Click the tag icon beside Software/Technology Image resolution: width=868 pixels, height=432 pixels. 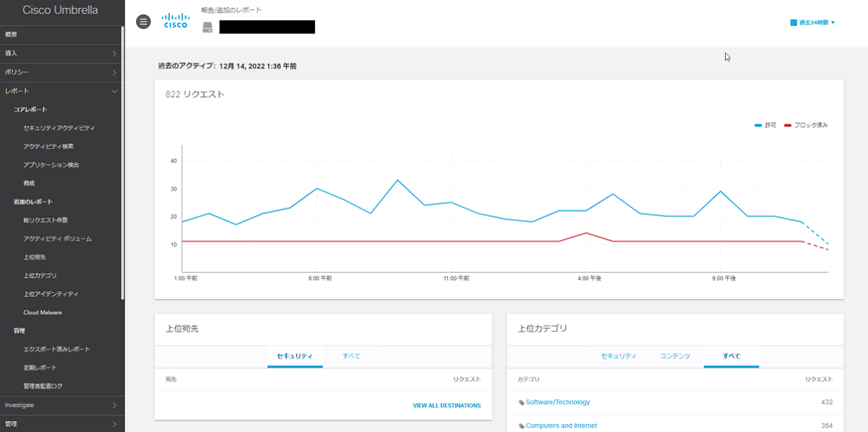[x=522, y=402]
